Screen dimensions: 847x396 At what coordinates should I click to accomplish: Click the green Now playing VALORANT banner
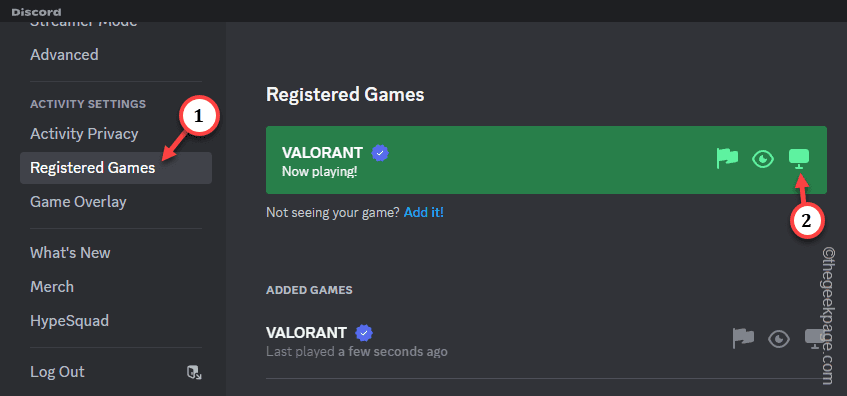click(546, 160)
